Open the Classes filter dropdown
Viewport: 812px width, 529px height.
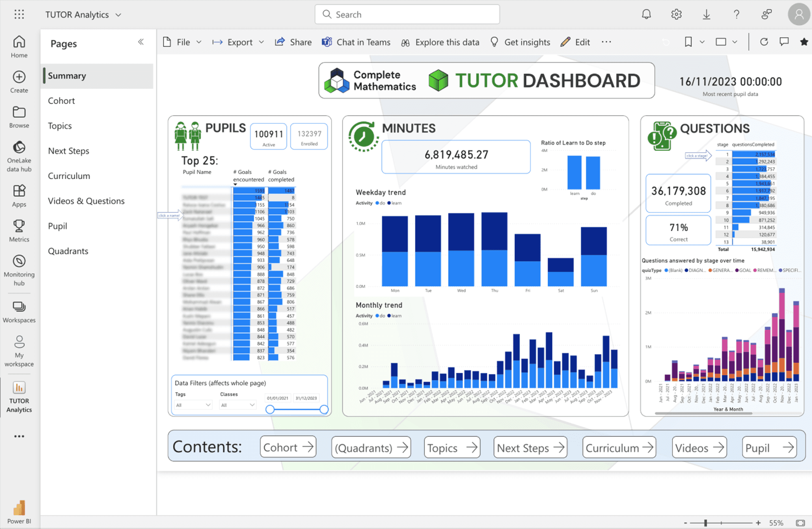[x=238, y=405]
